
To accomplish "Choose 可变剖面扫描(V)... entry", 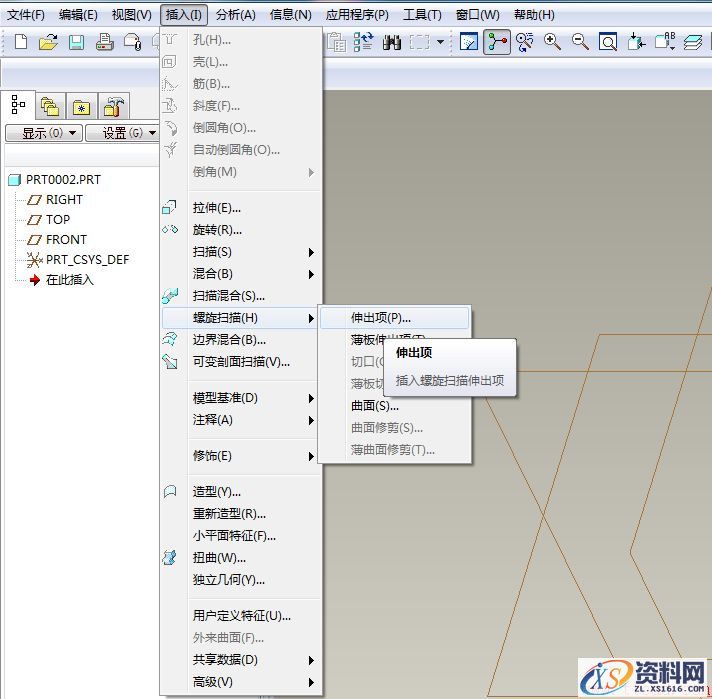I will (x=241, y=362).
